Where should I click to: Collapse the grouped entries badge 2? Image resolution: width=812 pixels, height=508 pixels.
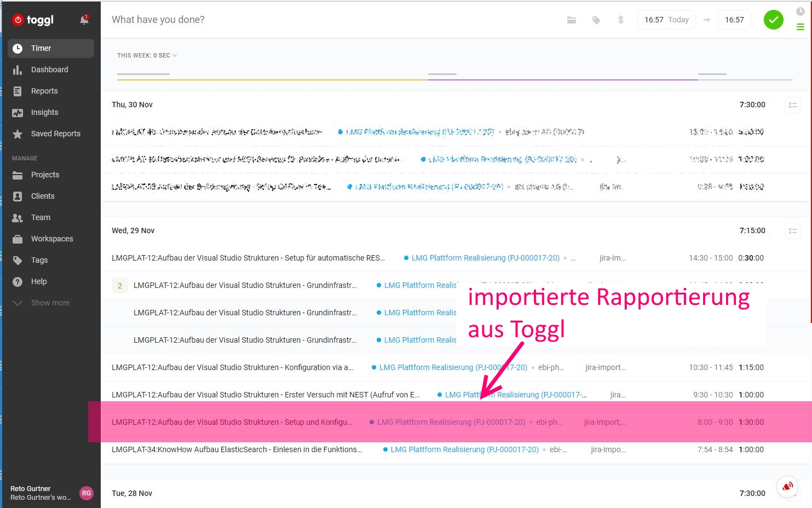(x=120, y=286)
